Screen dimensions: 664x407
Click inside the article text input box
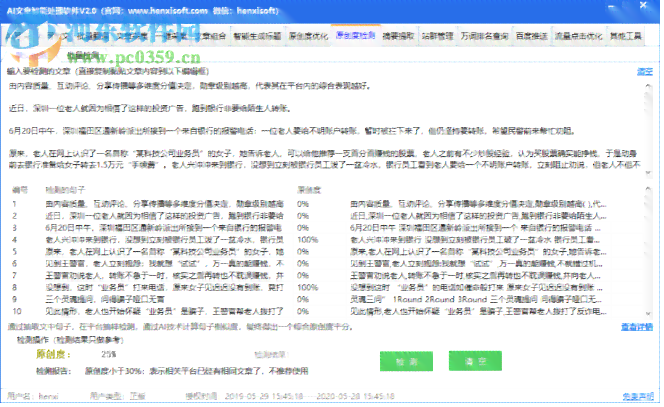325,129
